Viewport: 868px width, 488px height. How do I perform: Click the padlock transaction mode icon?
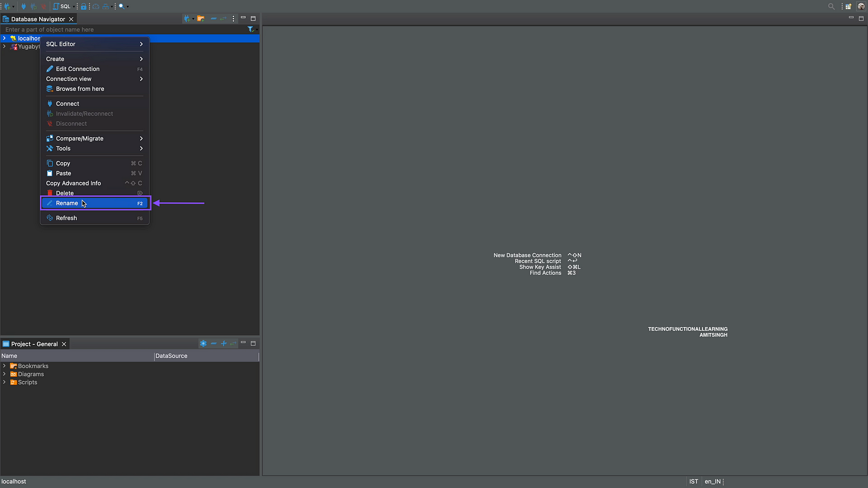click(x=84, y=7)
